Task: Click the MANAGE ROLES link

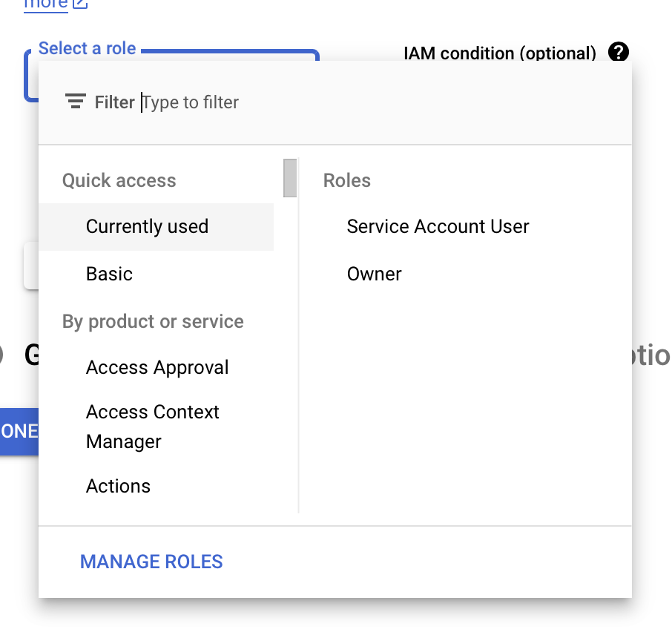Action: pyautogui.click(x=152, y=562)
